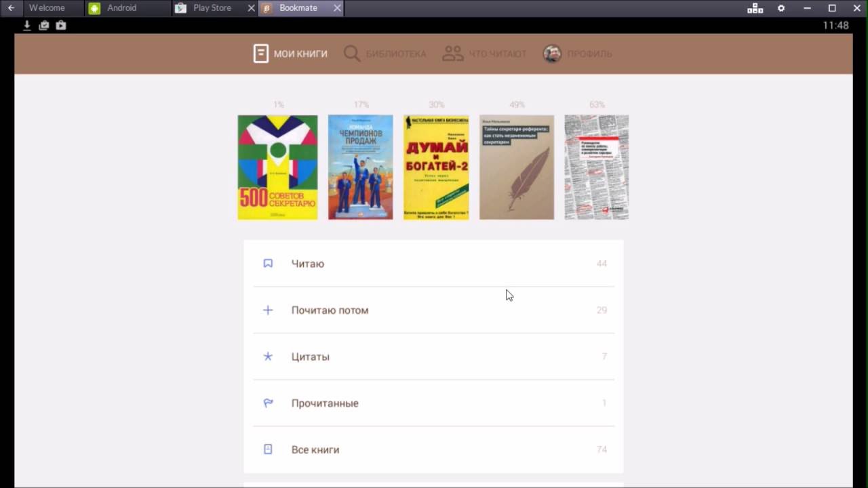Open the newspaper-covered book at 63%
The width and height of the screenshot is (868, 488).
[597, 167]
